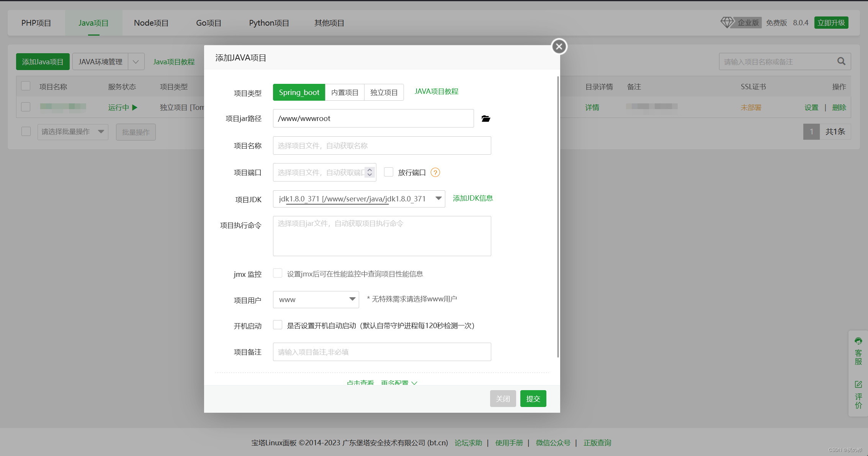This screenshot has height=456, width=868.
Task: Switch to the Java项目 tab
Action: pyautogui.click(x=93, y=23)
